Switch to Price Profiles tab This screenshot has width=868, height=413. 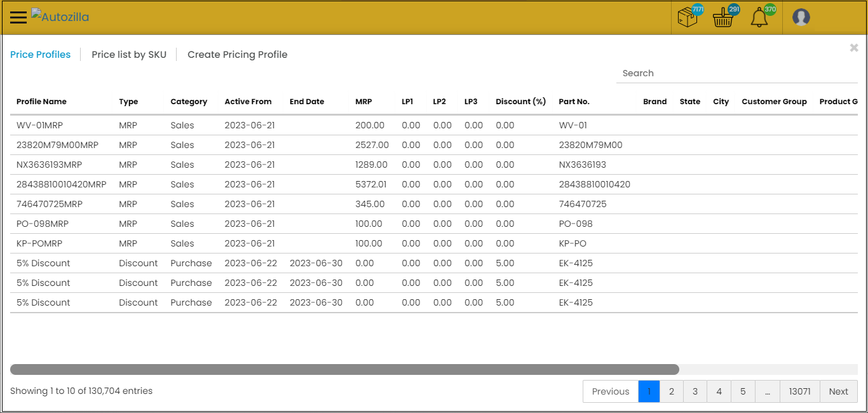[x=40, y=55]
